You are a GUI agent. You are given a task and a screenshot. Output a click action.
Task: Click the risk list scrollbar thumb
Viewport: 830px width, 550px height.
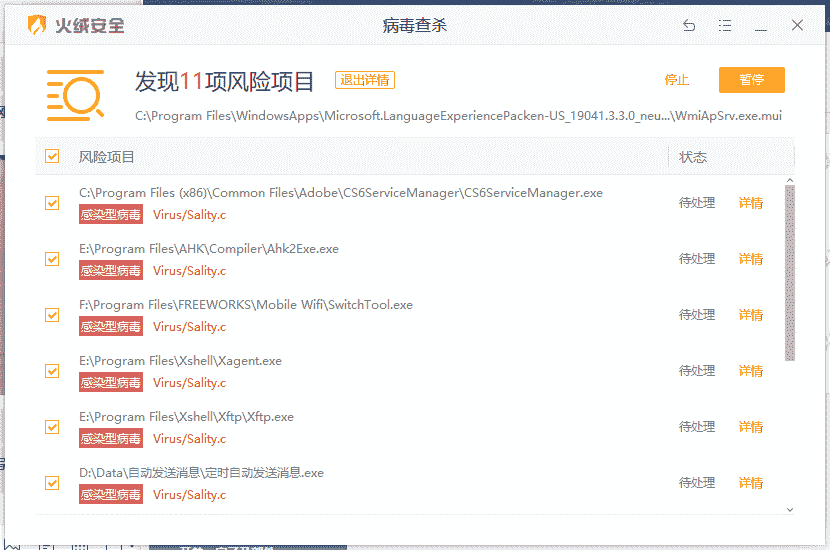coord(790,273)
